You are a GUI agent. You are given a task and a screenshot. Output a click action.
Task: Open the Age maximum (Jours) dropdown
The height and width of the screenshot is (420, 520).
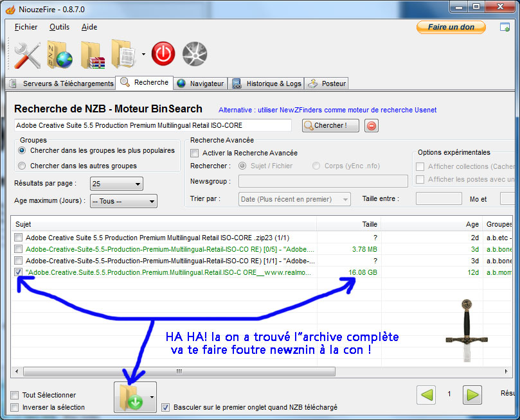(123, 201)
